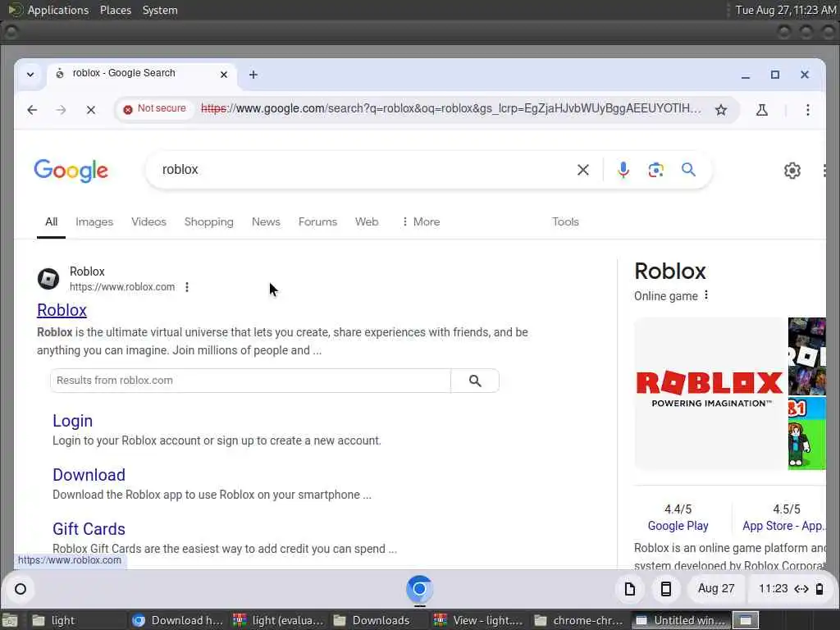Open the Aug 27 calendar button

(x=715, y=589)
